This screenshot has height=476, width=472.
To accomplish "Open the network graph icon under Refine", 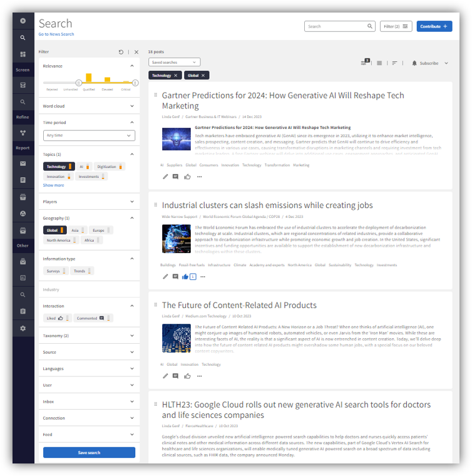I will pos(23,133).
